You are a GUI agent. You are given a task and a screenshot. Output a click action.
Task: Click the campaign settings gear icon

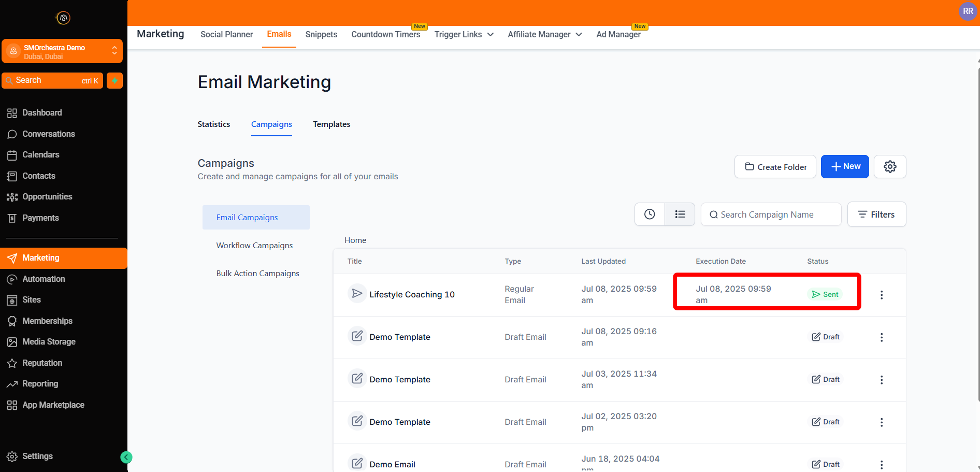(x=889, y=167)
